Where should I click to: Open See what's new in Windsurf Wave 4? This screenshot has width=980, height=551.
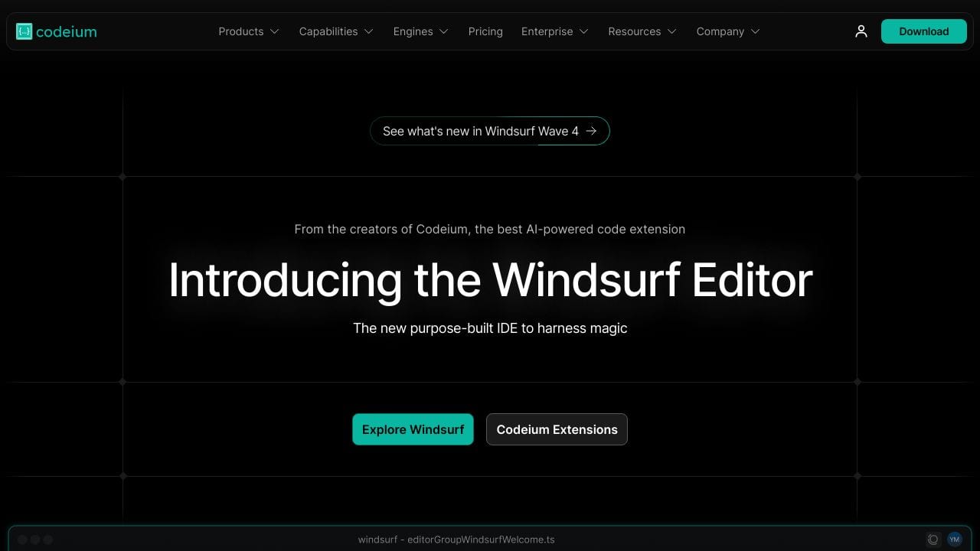[490, 131]
